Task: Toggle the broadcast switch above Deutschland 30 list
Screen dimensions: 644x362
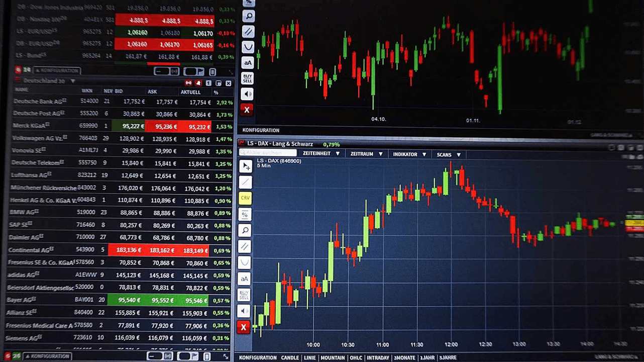Action: point(166,71)
